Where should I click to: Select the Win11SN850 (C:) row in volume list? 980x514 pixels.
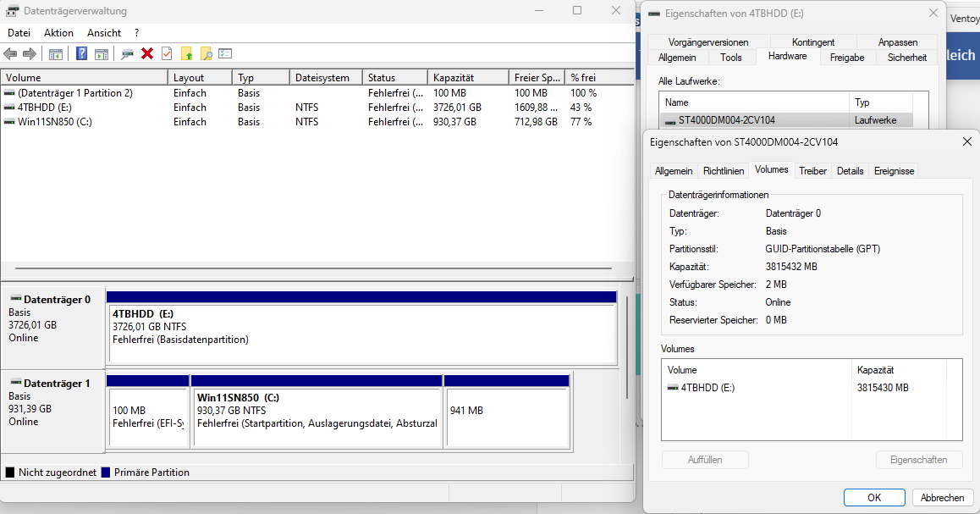[317, 121]
